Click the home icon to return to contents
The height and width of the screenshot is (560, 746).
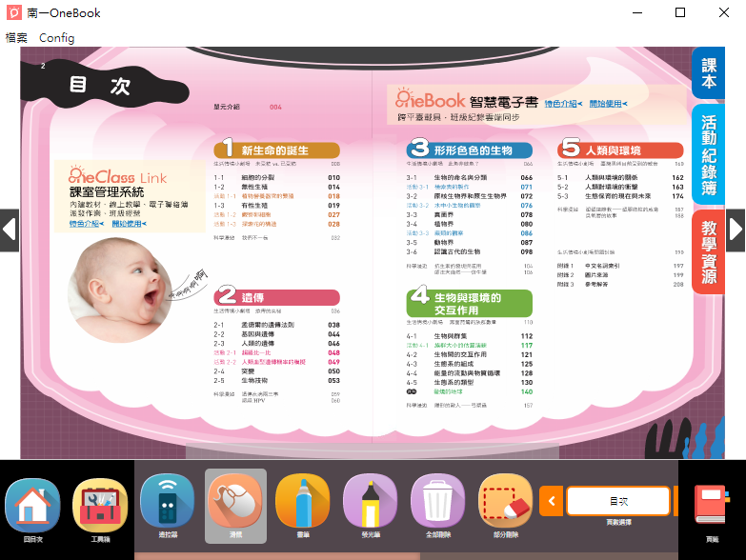(x=32, y=505)
